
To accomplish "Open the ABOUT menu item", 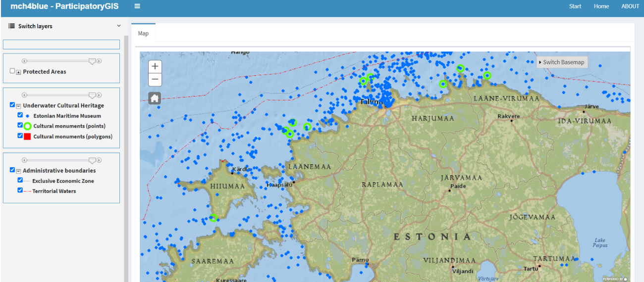I will pyautogui.click(x=630, y=6).
